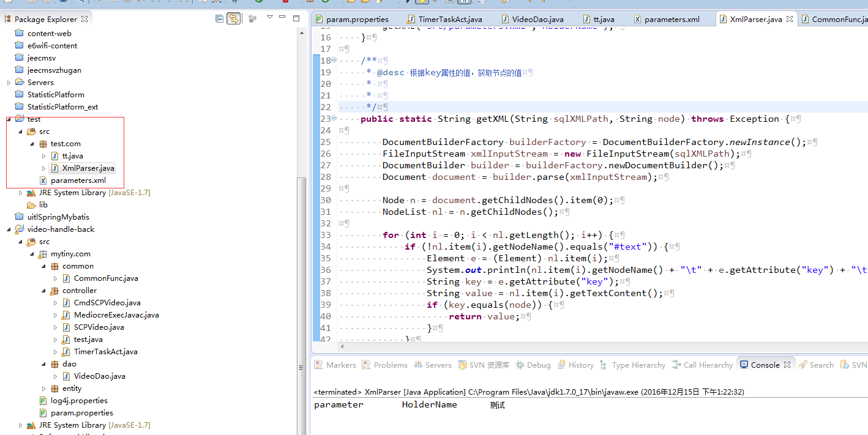
Task: Open Package Explorer view menu arrow
Action: point(270,18)
